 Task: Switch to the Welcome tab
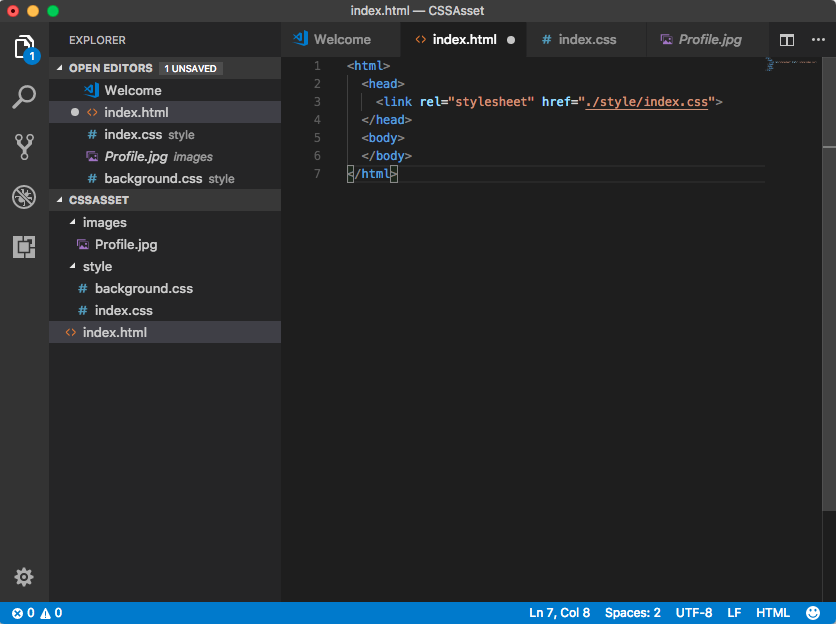click(341, 39)
